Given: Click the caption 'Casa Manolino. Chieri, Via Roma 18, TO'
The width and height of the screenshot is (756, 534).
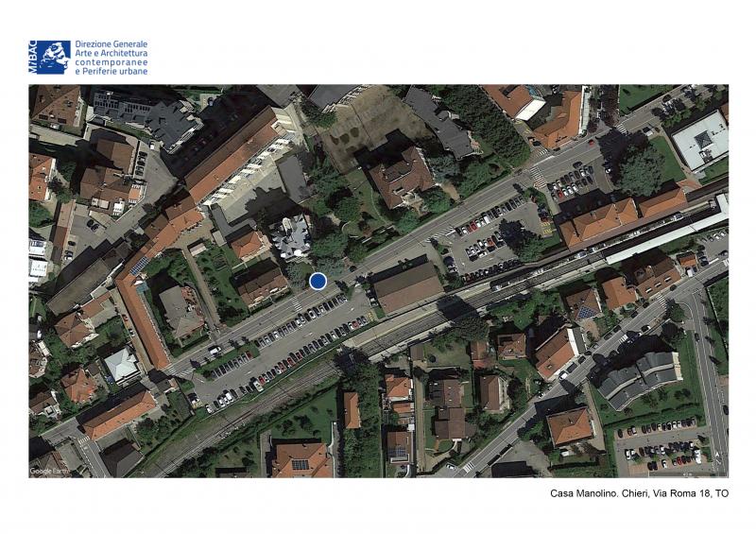Looking at the screenshot, I should pyautogui.click(x=639, y=494).
